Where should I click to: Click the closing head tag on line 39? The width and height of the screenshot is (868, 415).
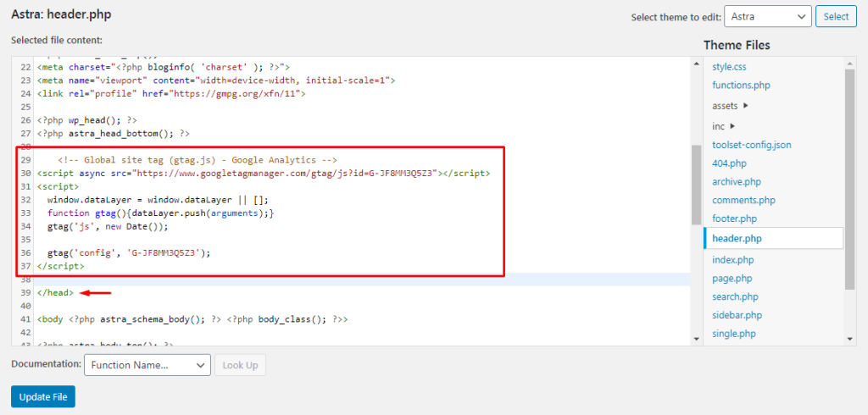55,293
